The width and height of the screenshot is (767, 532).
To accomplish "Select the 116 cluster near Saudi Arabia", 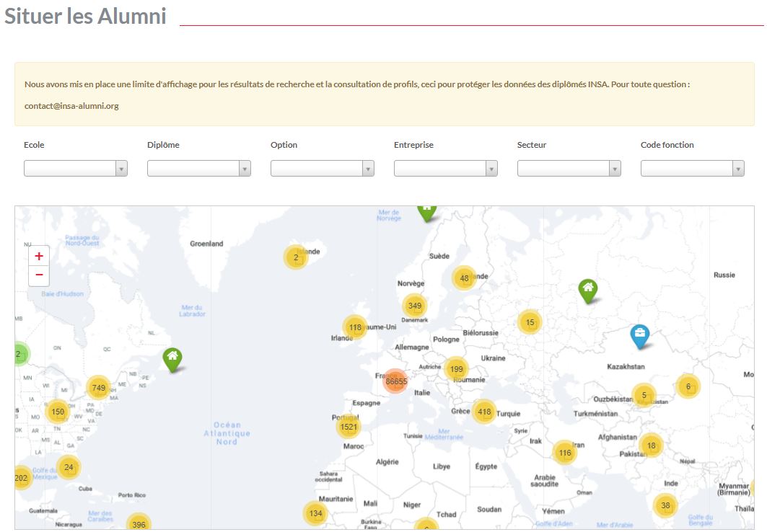I will 565,453.
